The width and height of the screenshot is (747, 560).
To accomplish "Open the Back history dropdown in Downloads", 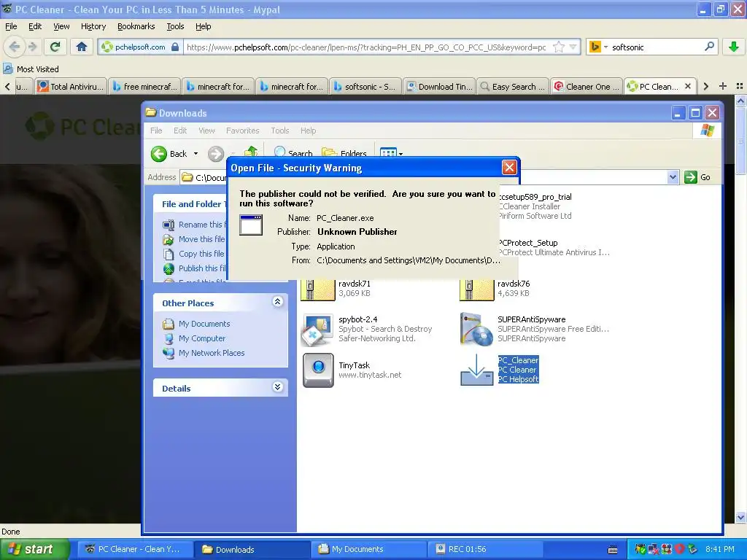I will (196, 154).
